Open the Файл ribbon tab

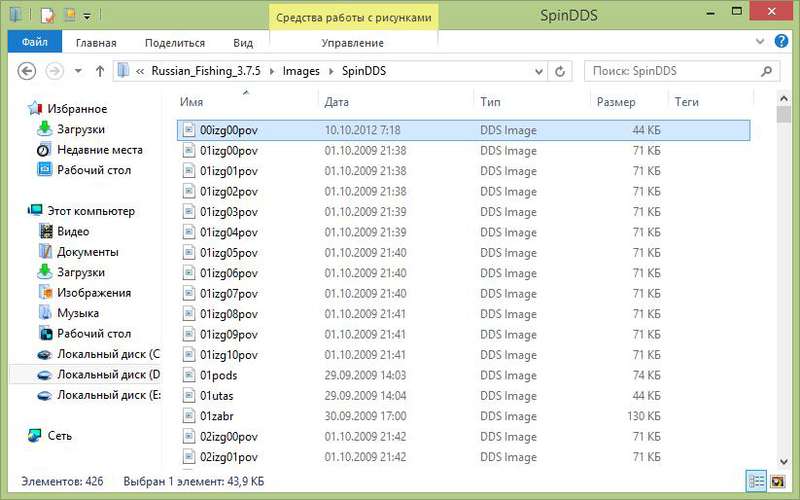pyautogui.click(x=35, y=42)
